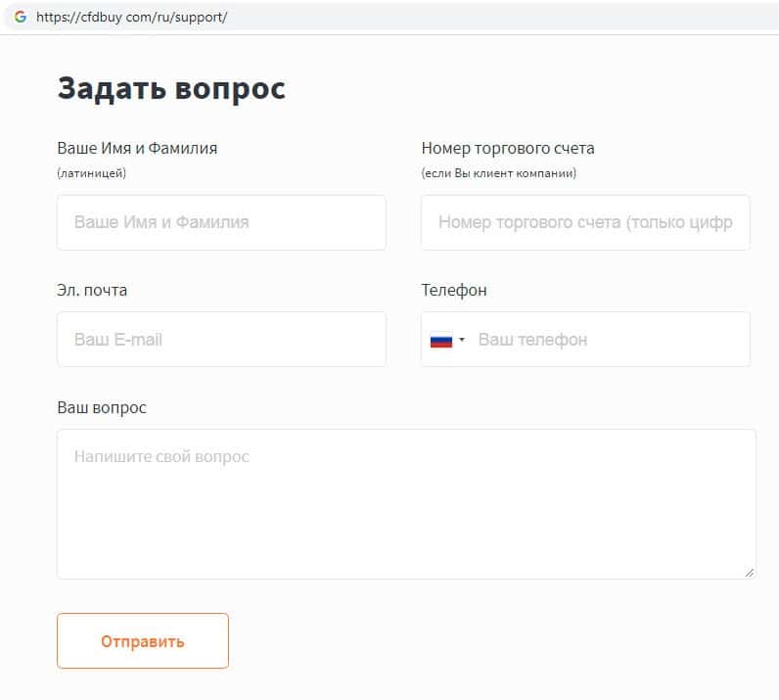The image size is (779, 700).
Task: Click the Эл. почта label
Action: [x=92, y=290]
